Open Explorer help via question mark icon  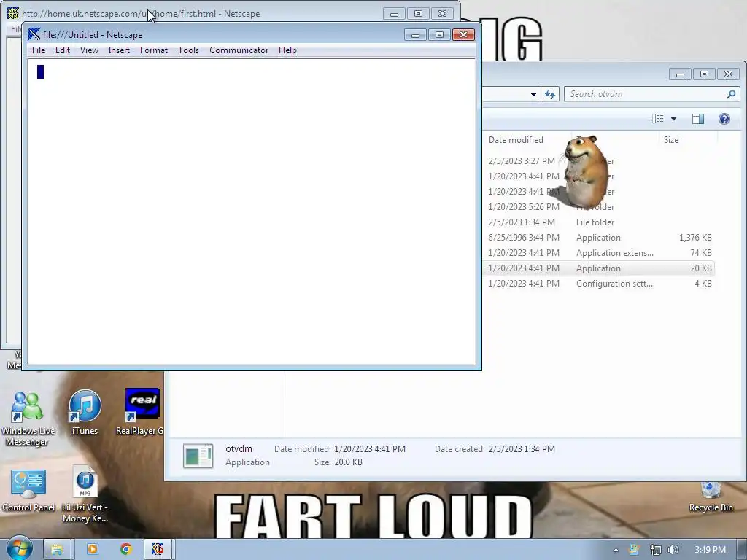point(724,119)
